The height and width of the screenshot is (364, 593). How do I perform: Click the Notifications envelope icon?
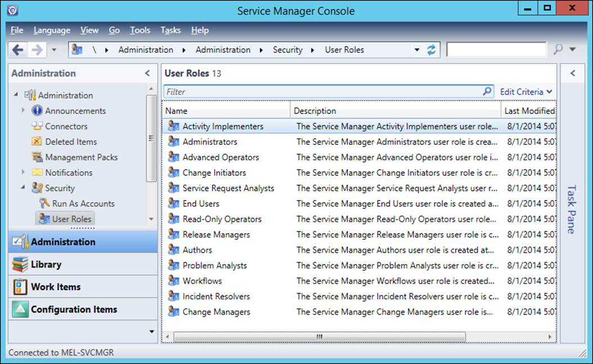[x=37, y=172]
